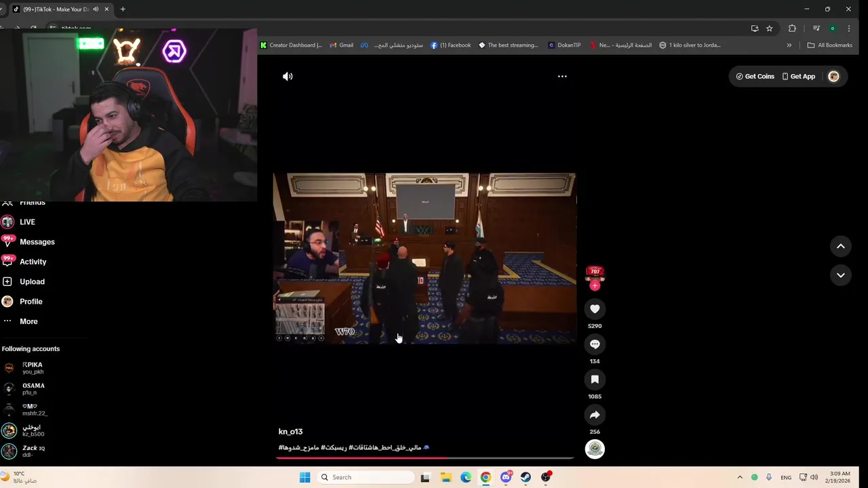
Task: Open Facebook bookmark
Action: 451,45
